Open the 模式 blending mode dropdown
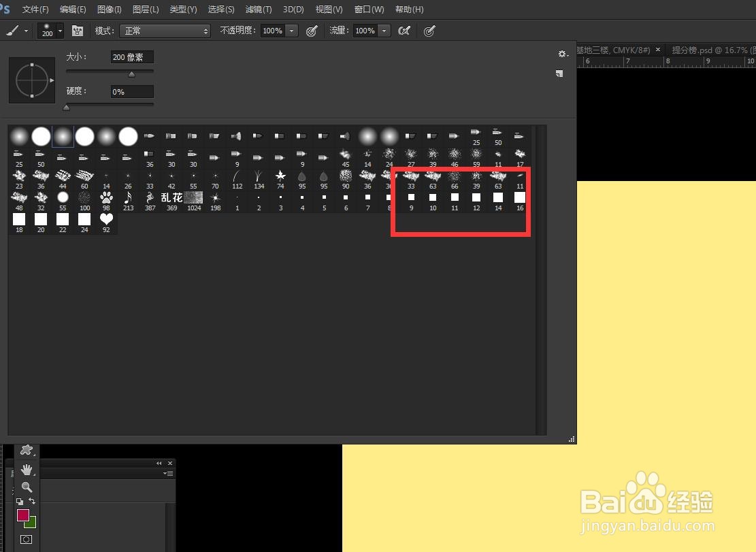 coord(165,31)
